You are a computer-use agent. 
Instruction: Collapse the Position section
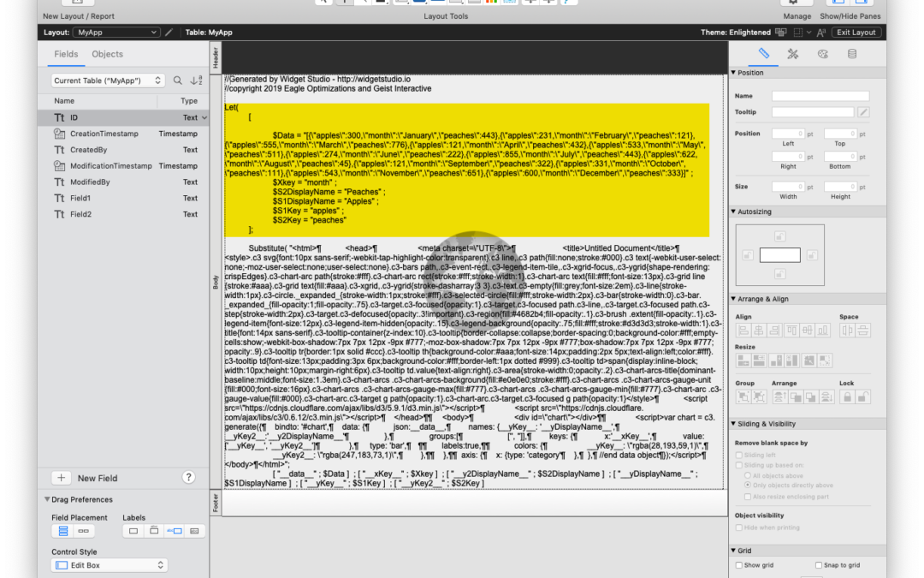pos(734,73)
